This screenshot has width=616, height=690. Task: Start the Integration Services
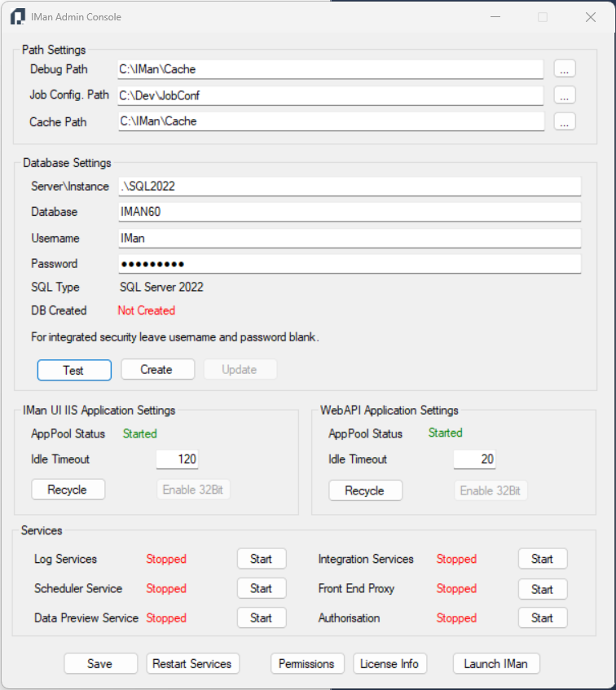[x=543, y=559]
